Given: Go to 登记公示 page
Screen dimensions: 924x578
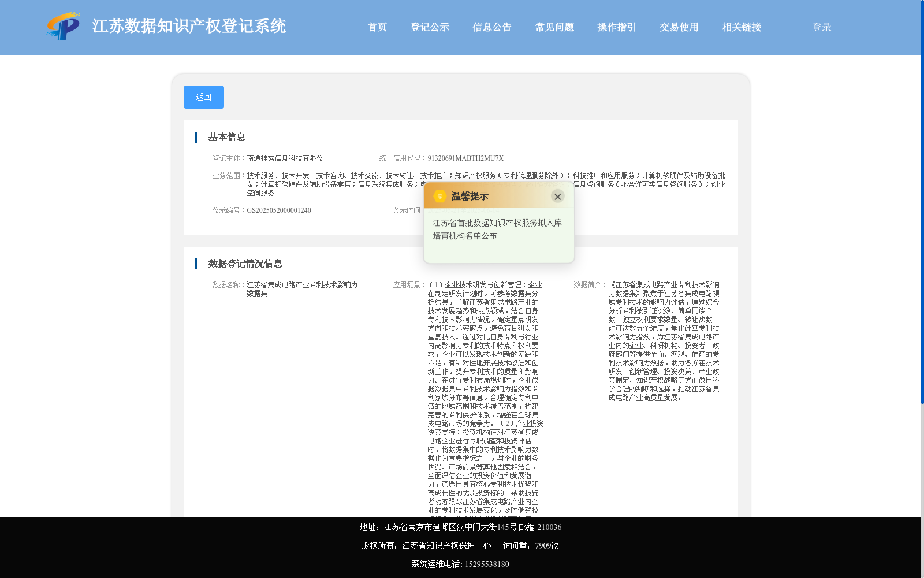Looking at the screenshot, I should coord(430,27).
